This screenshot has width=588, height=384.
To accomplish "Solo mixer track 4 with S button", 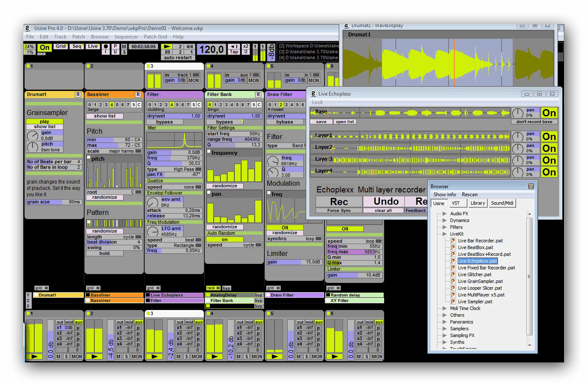I will pos(246,357).
